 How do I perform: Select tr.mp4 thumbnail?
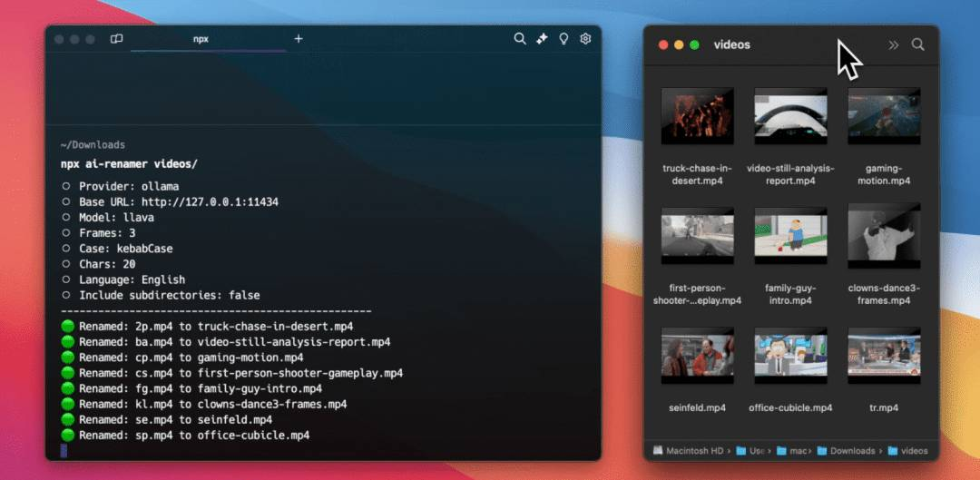[x=884, y=355]
